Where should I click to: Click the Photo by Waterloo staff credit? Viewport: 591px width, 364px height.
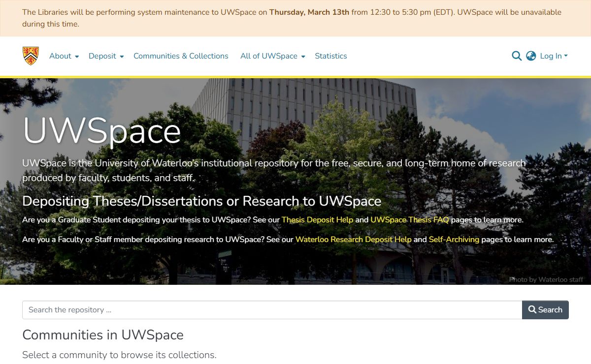pyautogui.click(x=546, y=279)
